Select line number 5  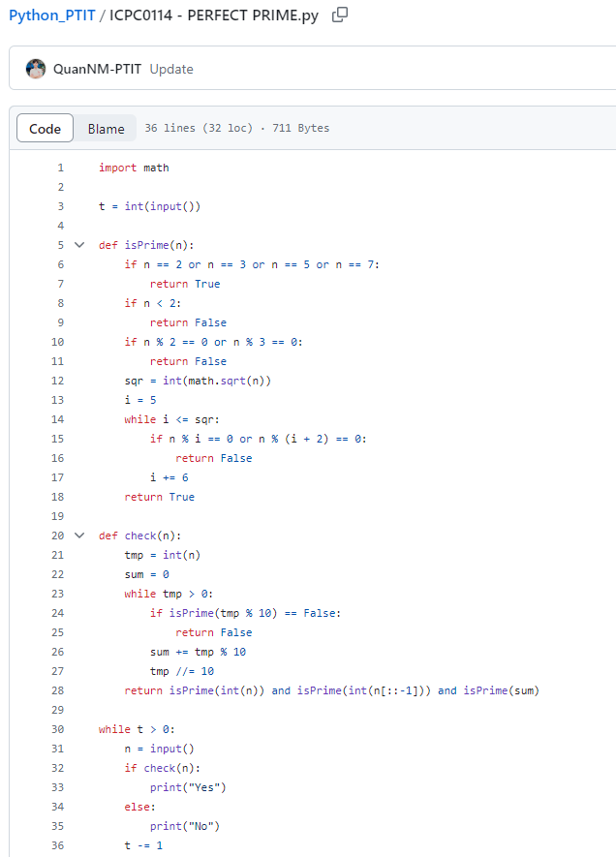tap(60, 245)
